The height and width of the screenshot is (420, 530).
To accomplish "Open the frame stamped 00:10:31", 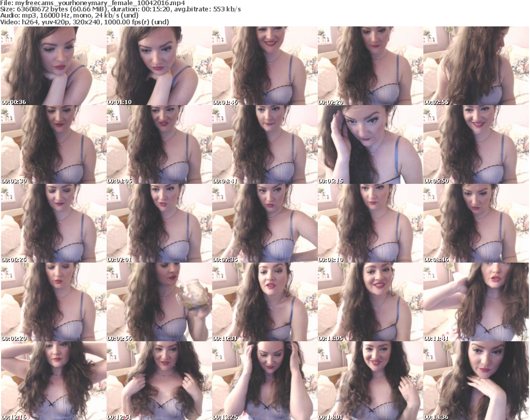I will click(x=264, y=302).
